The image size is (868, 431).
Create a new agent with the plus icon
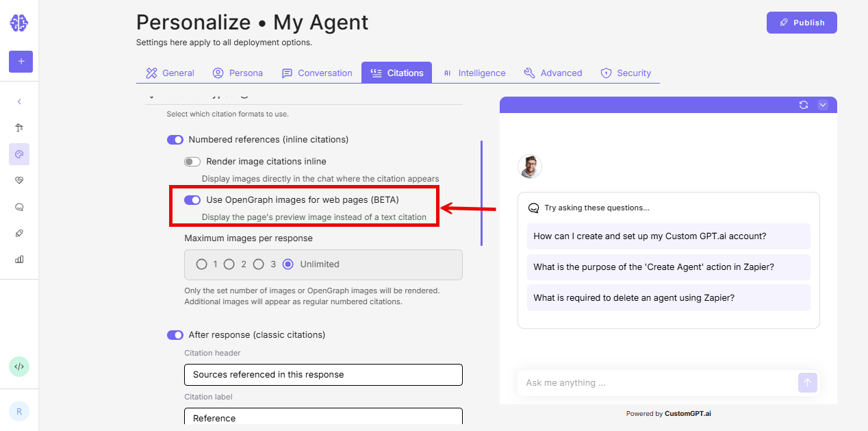pos(20,62)
